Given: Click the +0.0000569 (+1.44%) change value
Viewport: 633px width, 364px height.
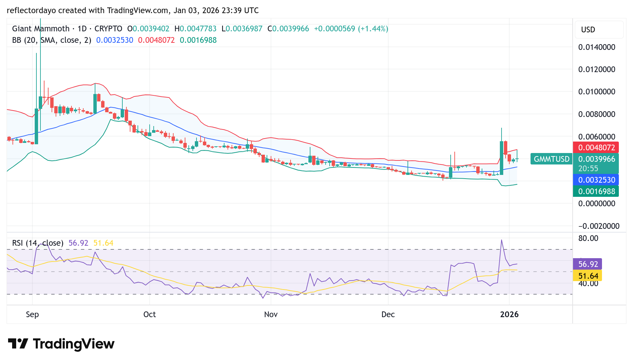Looking at the screenshot, I should coord(351,29).
